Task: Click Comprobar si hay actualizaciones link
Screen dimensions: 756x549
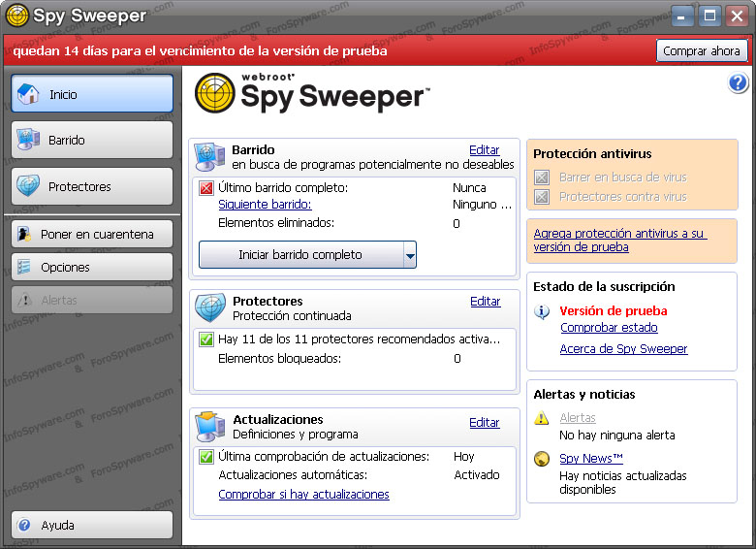Action: (303, 495)
